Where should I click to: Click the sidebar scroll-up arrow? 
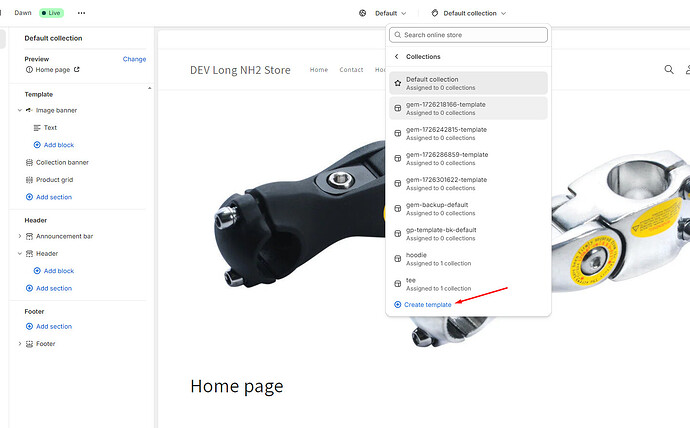150,88
